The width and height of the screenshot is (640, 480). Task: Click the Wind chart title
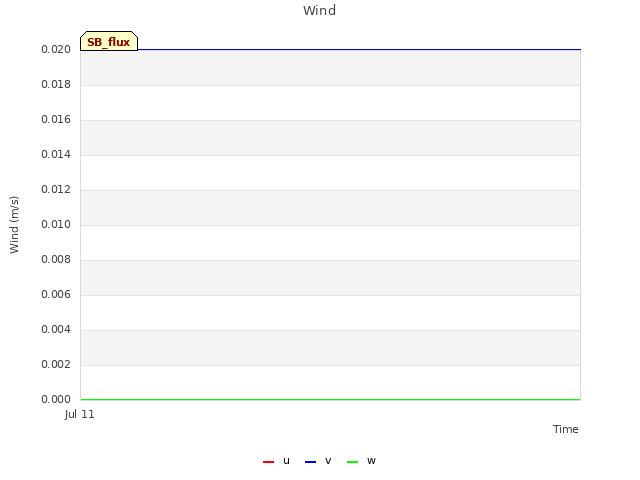pyautogui.click(x=320, y=10)
